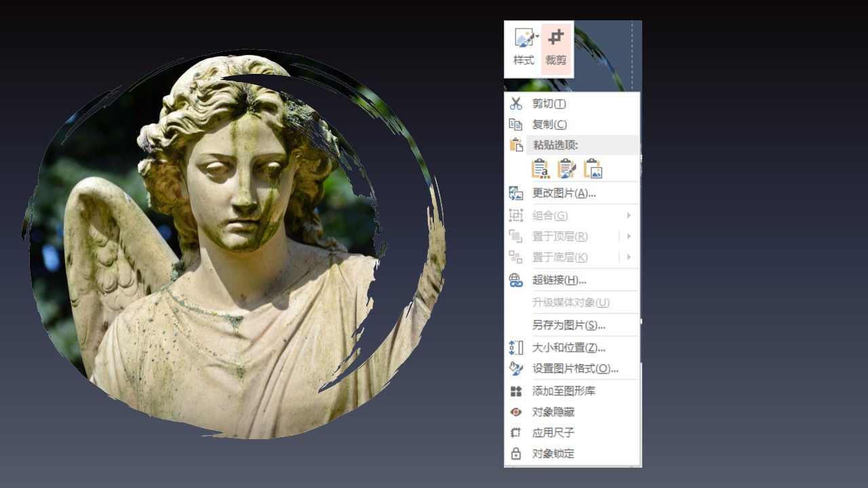This screenshot has width=868, height=488.
Task: Open the 样式 picture styles gallery
Action: [524, 48]
